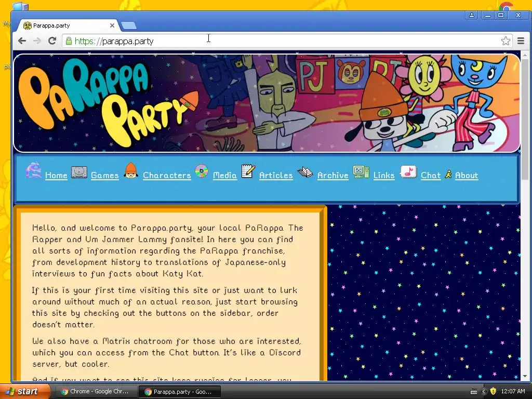Click the address bar showing https://parappa.party
The height and width of the screenshot is (399, 532).
click(282, 41)
